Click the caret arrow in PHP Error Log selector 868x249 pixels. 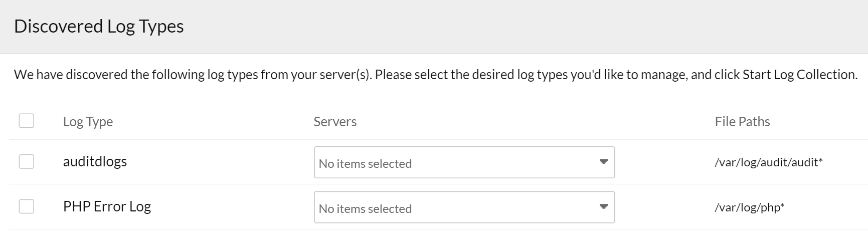(603, 207)
